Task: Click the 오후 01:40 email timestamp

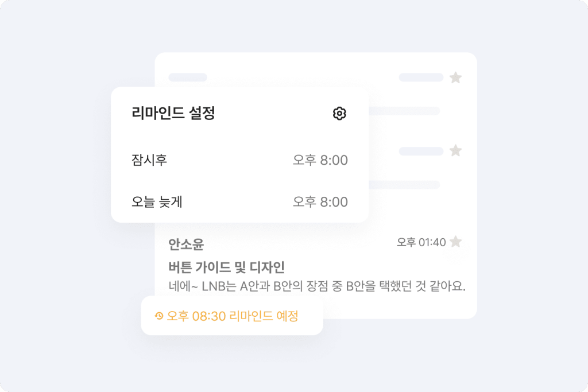Action: (421, 242)
